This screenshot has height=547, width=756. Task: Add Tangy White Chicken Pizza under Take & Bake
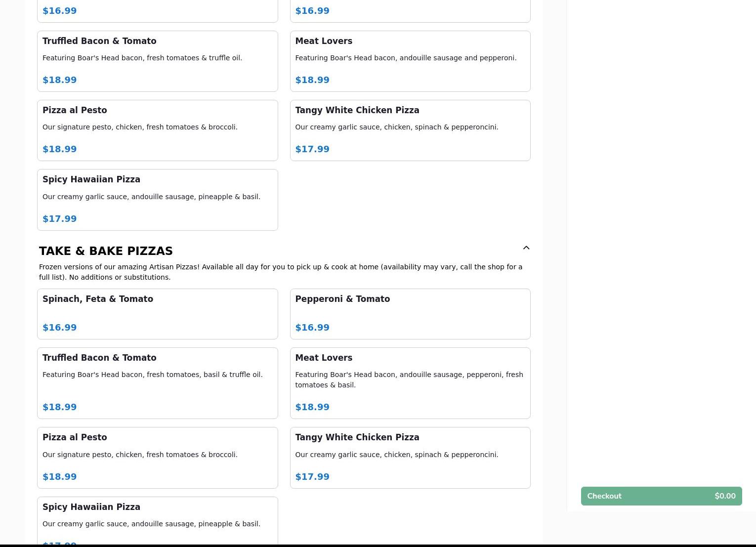[410, 458]
